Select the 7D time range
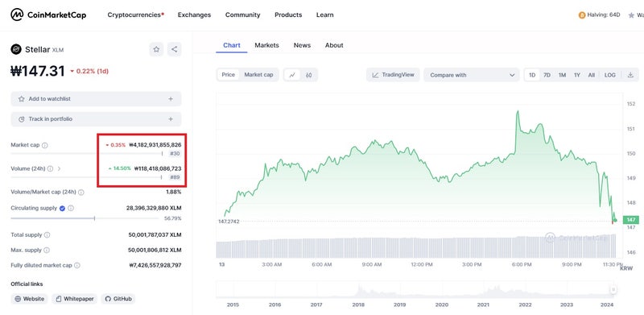644x315 pixels. click(x=547, y=75)
